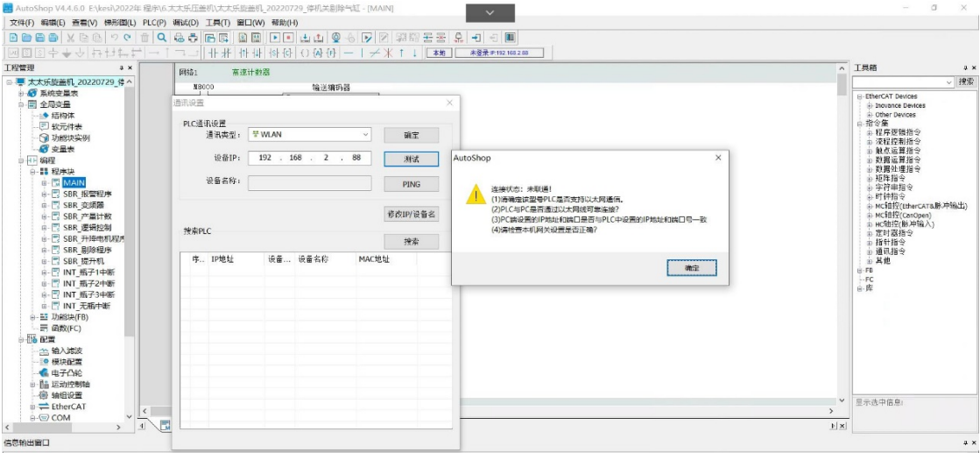Open the 编辑(E) menu
This screenshot has height=453, width=980.
tap(53, 23)
